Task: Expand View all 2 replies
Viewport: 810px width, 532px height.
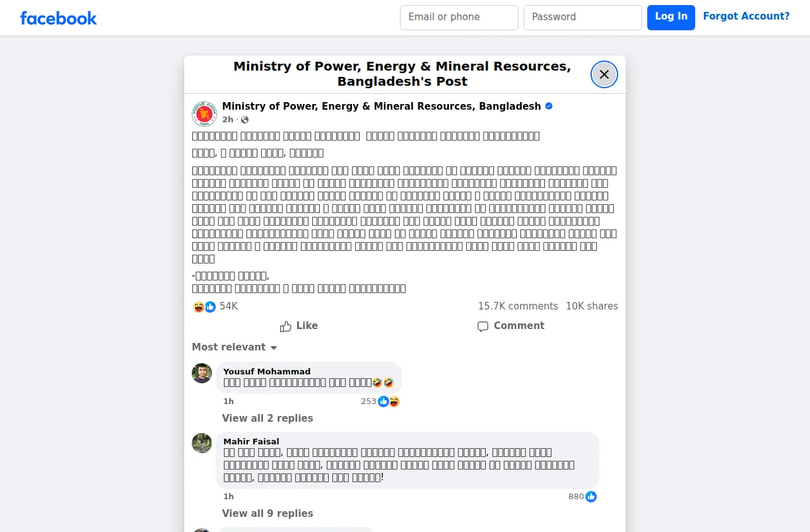Action: point(267,419)
